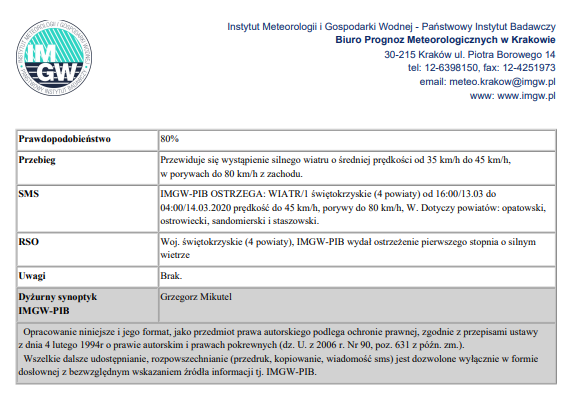Click the text 'IMGW-PIB OSTRZEGA: WIATR/1'
Viewport: 577px width, 418px height.
click(x=234, y=194)
